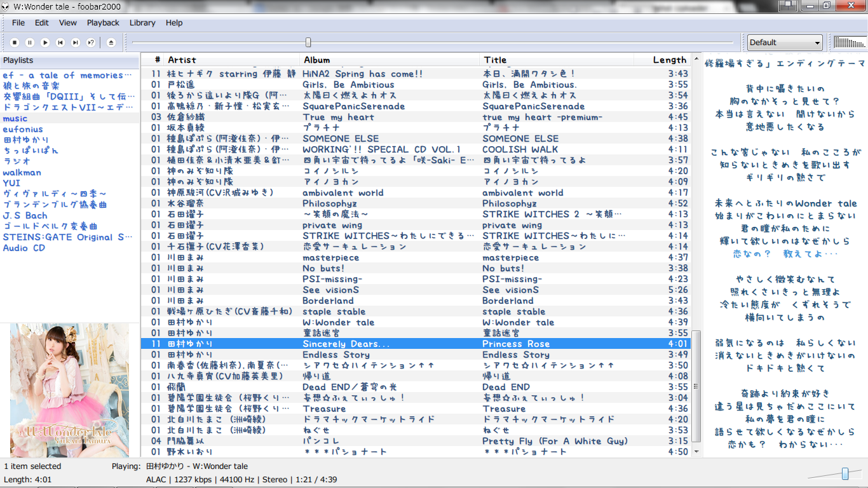
Task: Click the Playlists panel header
Action: click(69, 60)
